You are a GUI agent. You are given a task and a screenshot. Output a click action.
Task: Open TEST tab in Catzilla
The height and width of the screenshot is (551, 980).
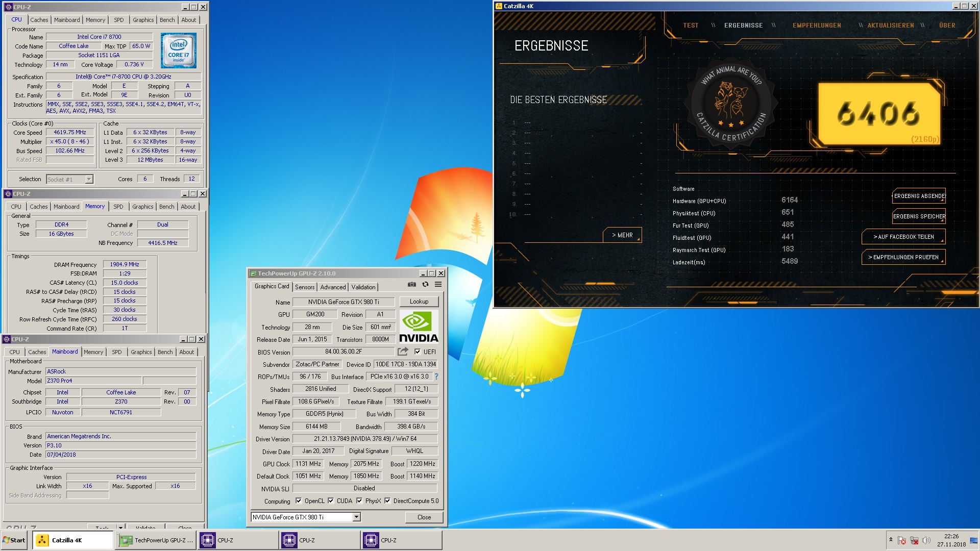point(691,26)
